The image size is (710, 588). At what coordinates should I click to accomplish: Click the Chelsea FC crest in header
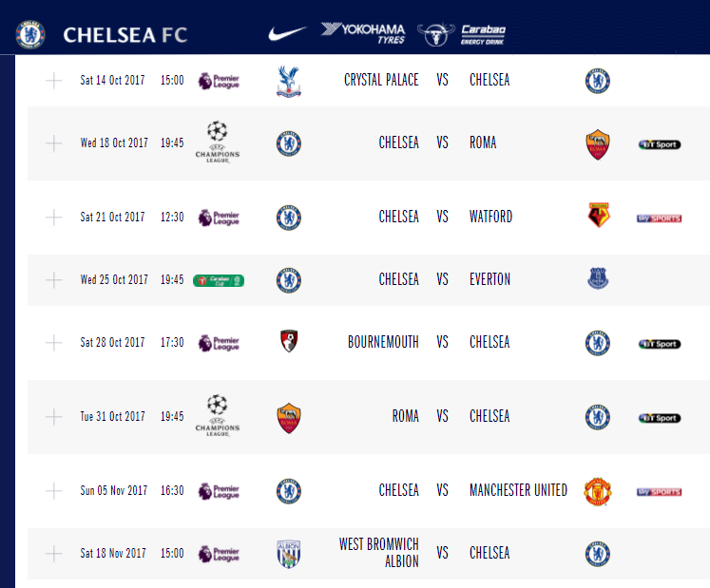(30, 34)
